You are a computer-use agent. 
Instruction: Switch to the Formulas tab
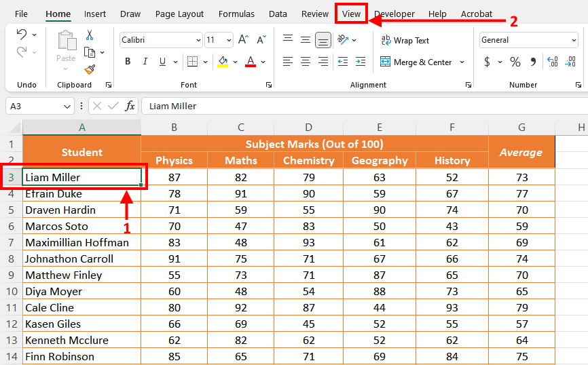pyautogui.click(x=237, y=14)
